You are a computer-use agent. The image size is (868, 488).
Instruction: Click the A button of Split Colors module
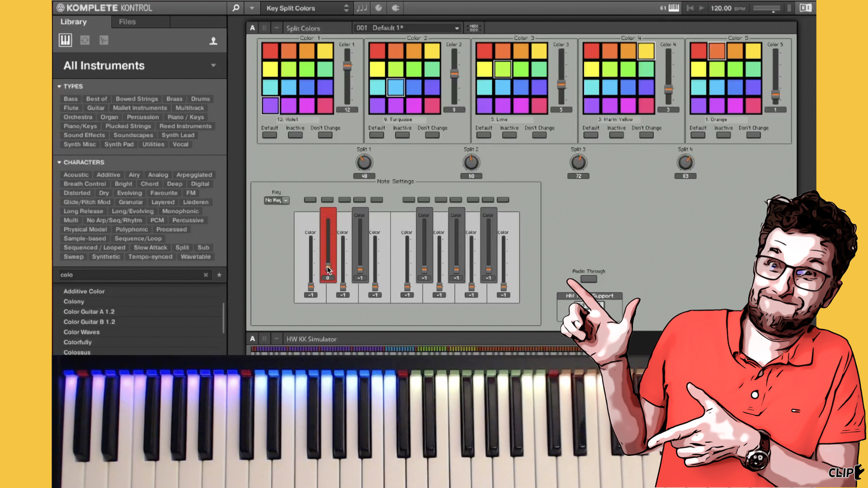(252, 28)
